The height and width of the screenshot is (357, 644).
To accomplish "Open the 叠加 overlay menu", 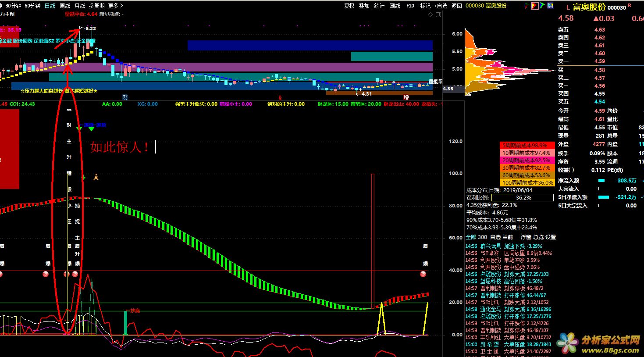I will (364, 6).
